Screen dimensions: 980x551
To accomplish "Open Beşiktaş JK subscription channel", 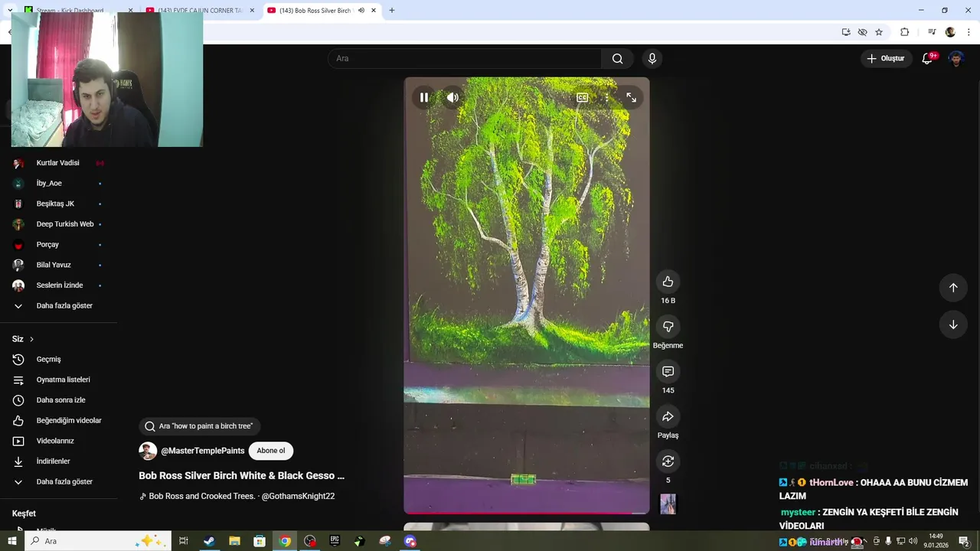I will 58,204.
